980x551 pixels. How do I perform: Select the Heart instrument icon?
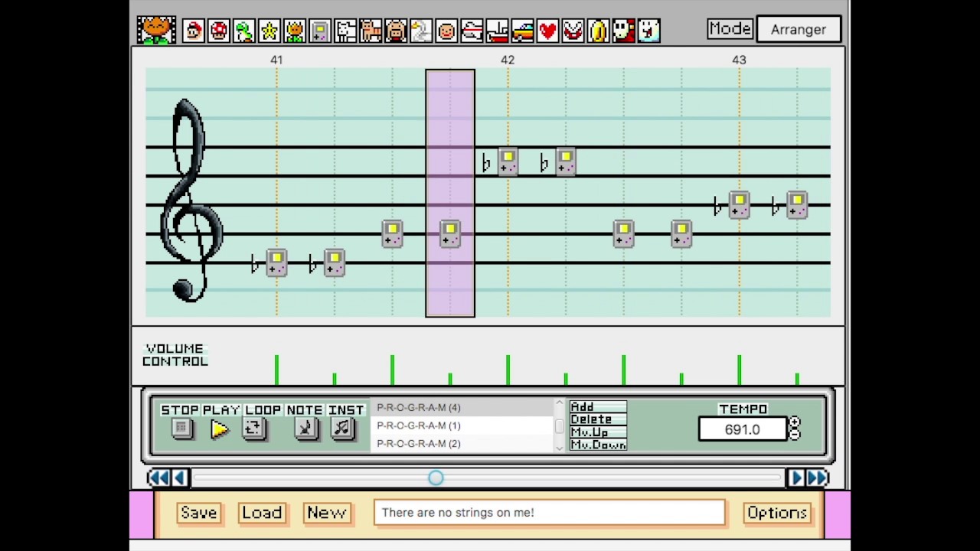pyautogui.click(x=547, y=31)
